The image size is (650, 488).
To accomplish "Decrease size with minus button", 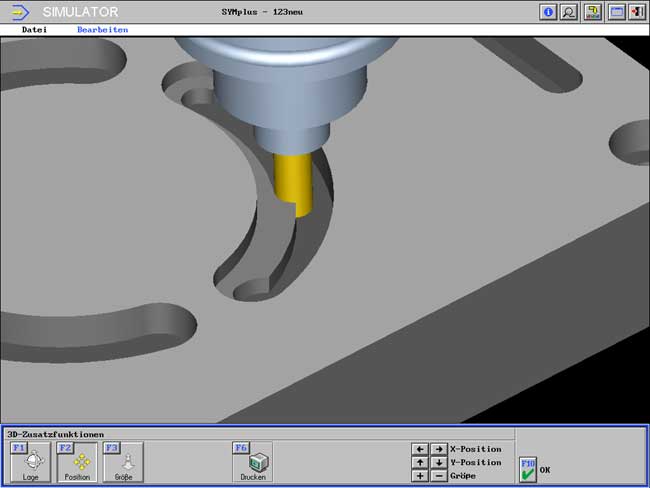I will pos(438,476).
